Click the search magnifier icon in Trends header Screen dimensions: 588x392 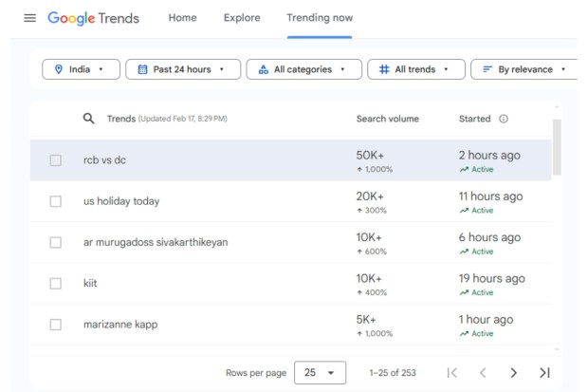[89, 119]
